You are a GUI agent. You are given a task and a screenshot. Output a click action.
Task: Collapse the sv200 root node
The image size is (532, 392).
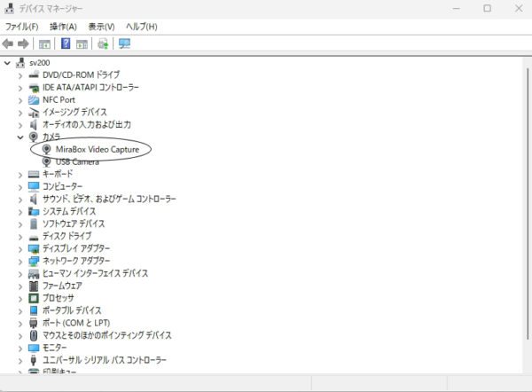coord(7,63)
